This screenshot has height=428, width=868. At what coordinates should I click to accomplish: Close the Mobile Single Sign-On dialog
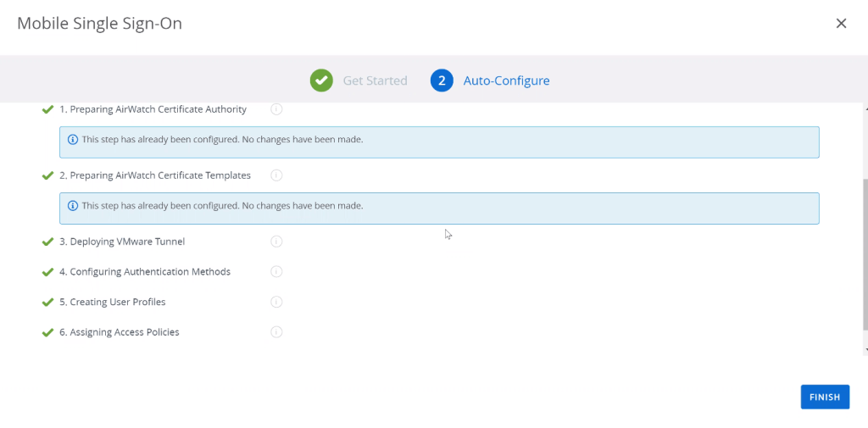tap(841, 24)
